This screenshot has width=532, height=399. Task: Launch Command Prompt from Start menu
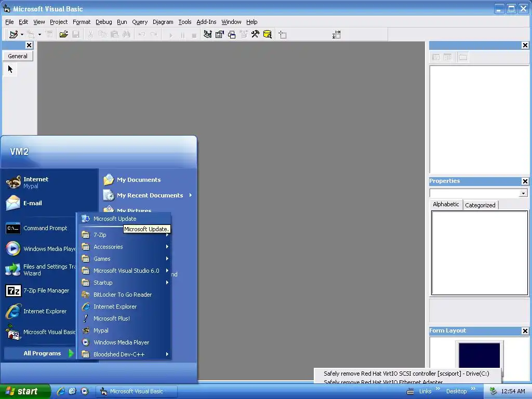point(40,228)
